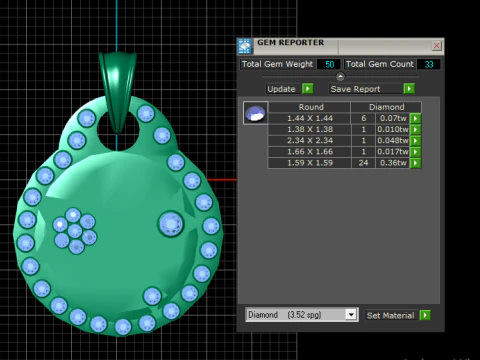Click the 0.36tw weight cell
Screen dimensions: 480x360
coord(393,163)
